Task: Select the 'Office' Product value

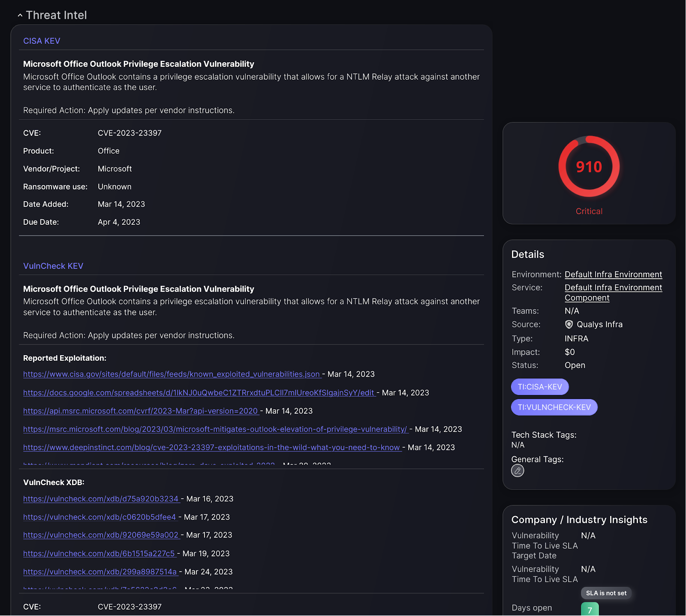Action: coord(108,151)
